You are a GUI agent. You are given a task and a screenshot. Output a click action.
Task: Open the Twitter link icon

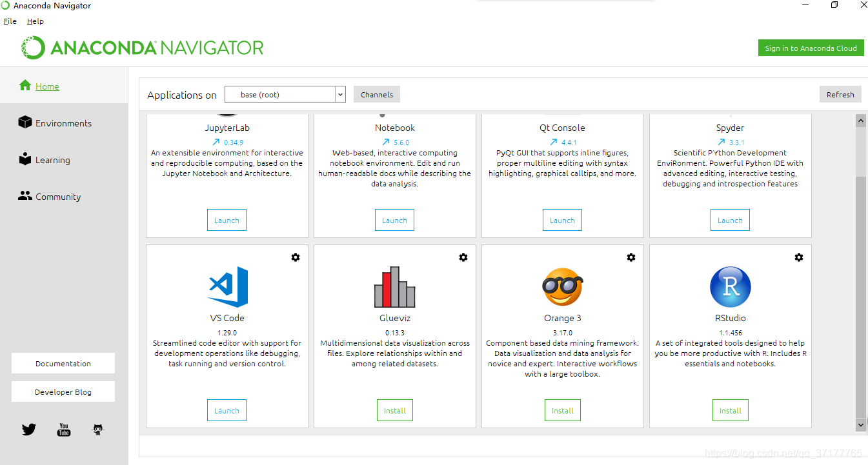point(29,430)
